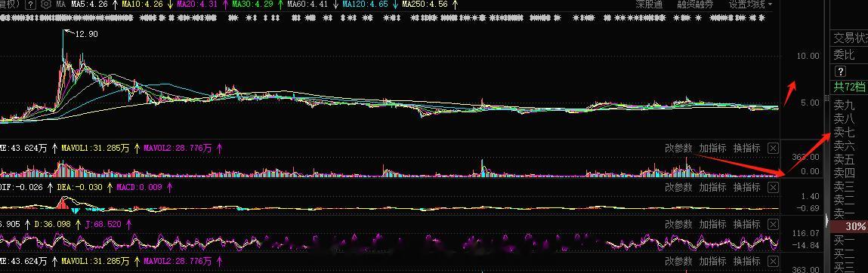Viewport: 868px width, 273px height.
Task: Click 加指标 in the KDJ panel
Action: point(712,225)
